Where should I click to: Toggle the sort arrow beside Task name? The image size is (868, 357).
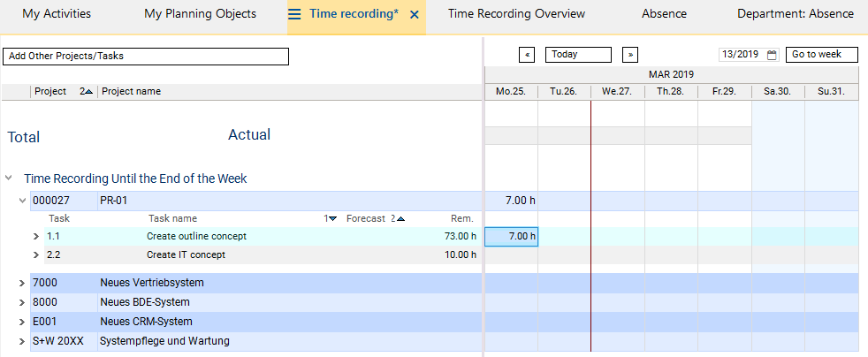331,218
